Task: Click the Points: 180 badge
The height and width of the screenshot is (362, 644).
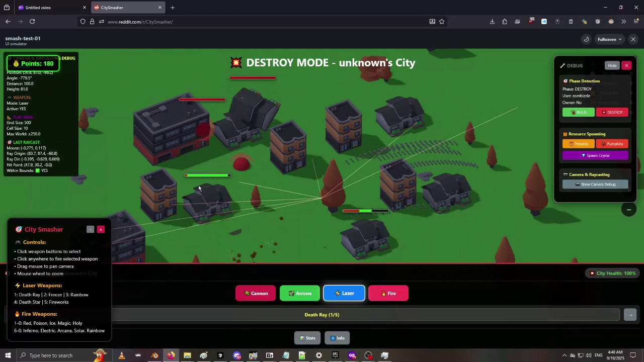Action: [x=33, y=64]
